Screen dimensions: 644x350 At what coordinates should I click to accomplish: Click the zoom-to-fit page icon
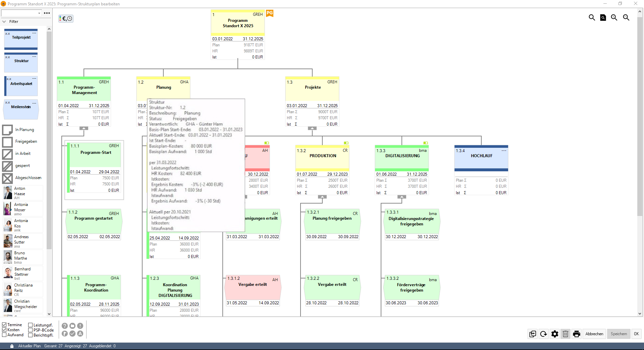(x=603, y=17)
